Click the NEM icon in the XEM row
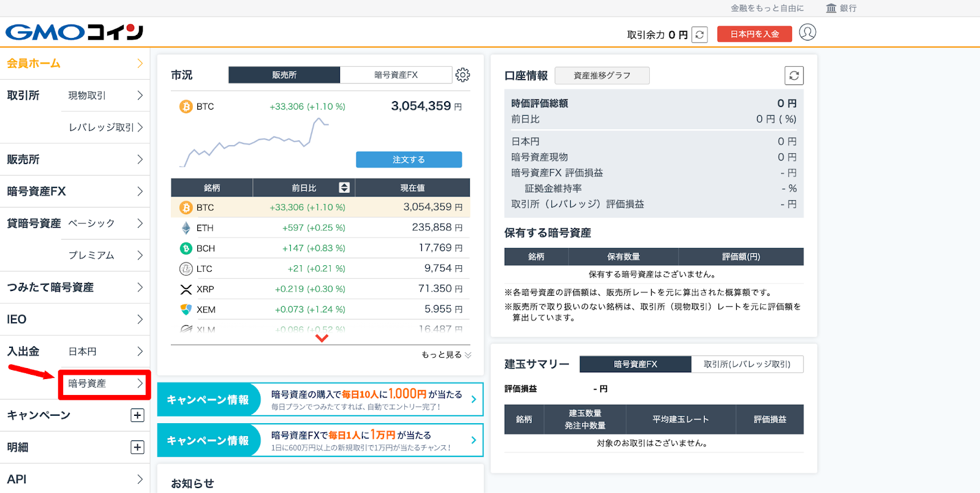The width and height of the screenshot is (980, 493). pyautogui.click(x=186, y=309)
